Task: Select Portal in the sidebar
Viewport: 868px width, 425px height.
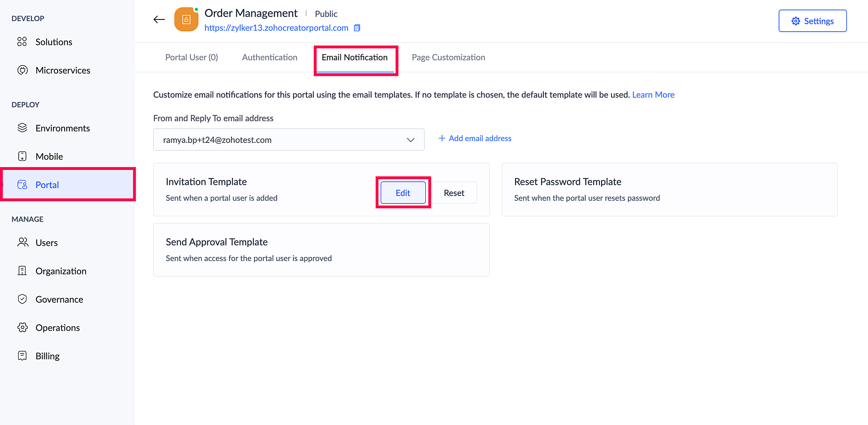Action: (47, 185)
